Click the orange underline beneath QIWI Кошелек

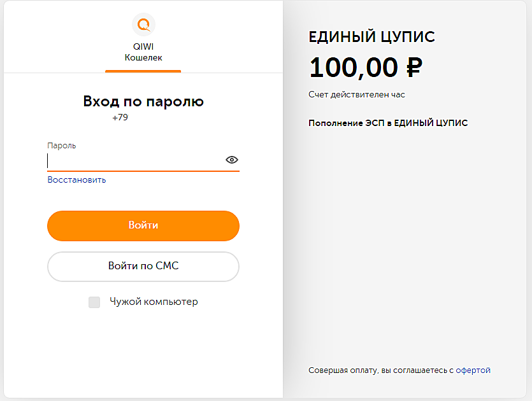(x=143, y=71)
